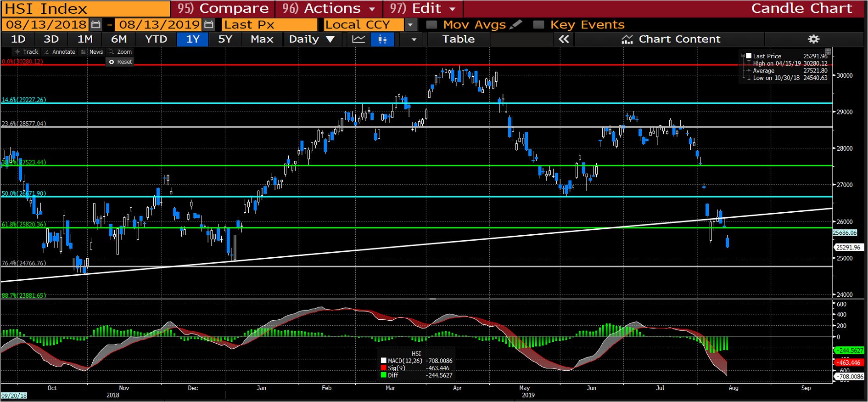This screenshot has height=402, width=868.
Task: Select the Annotate drawing tool
Action: (x=60, y=52)
